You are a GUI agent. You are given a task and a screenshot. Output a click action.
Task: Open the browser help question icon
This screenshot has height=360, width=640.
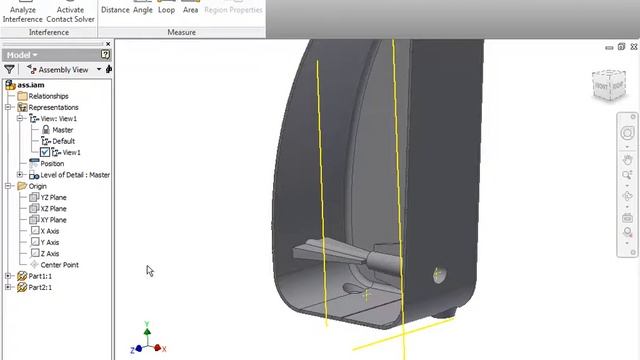tap(105, 54)
